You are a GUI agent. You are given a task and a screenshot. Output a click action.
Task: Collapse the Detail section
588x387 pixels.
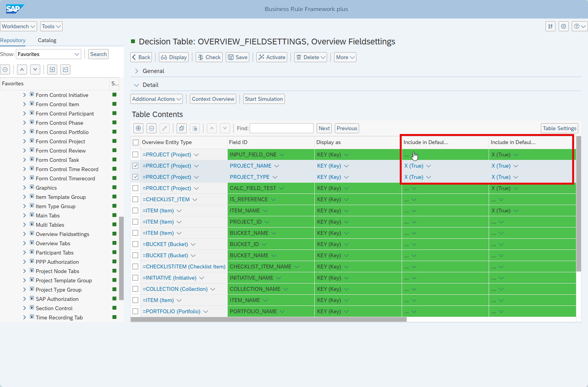(136, 85)
